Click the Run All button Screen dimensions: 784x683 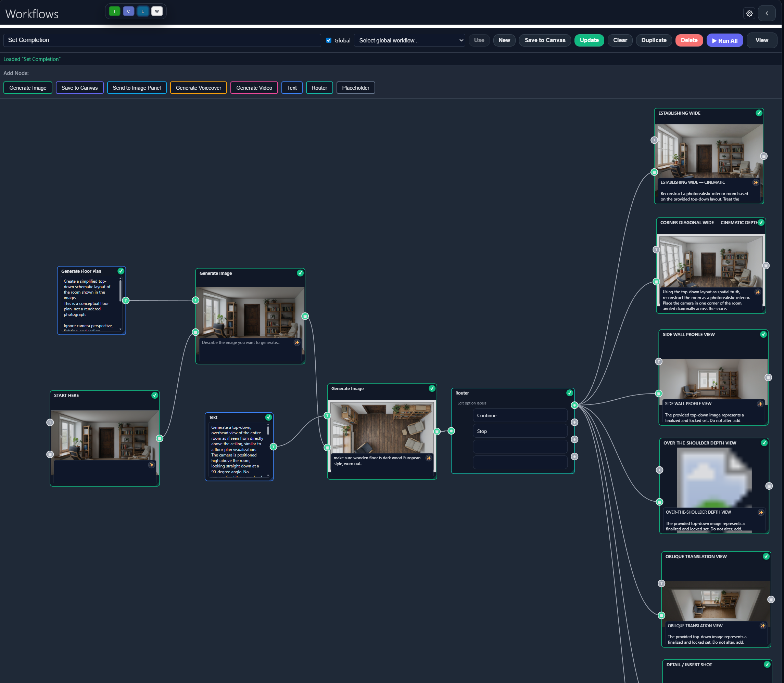click(724, 40)
